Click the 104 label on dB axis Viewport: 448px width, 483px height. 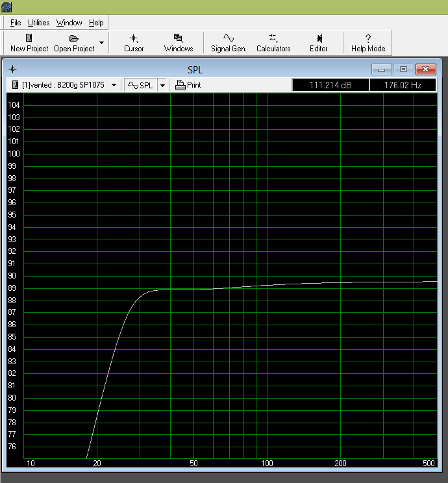click(14, 105)
